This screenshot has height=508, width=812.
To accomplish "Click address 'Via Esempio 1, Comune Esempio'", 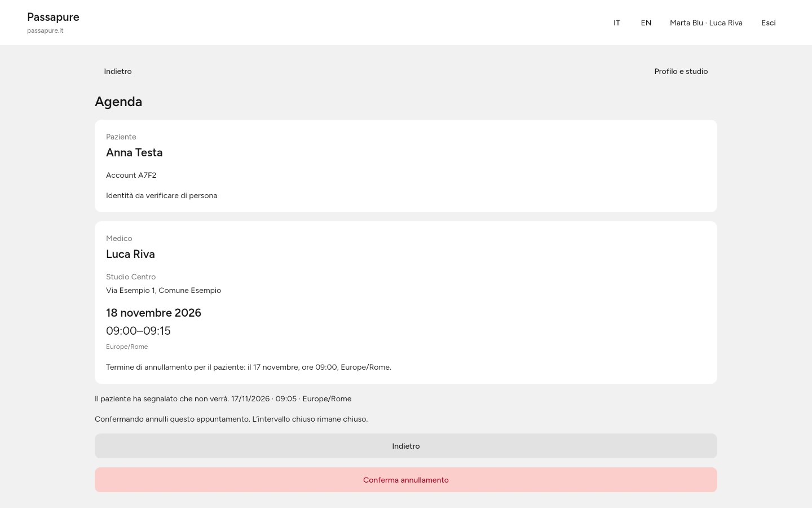I will (x=164, y=290).
